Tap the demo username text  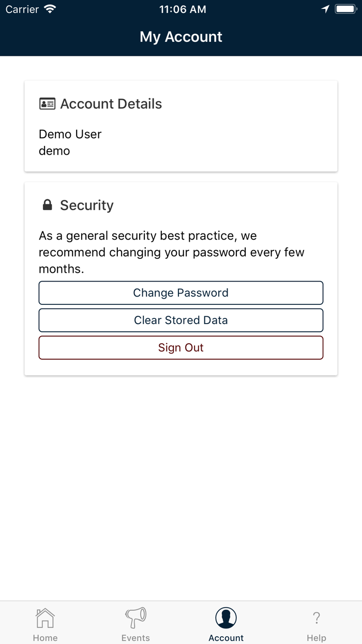click(54, 151)
